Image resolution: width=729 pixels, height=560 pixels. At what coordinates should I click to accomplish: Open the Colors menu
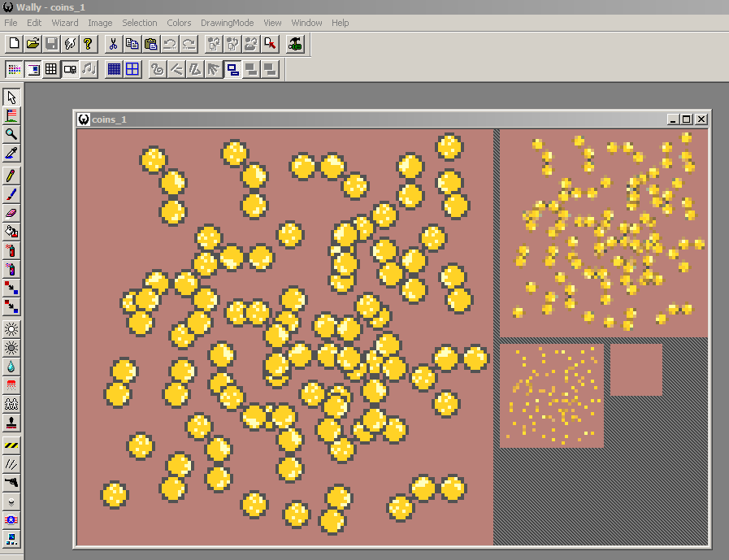179,23
